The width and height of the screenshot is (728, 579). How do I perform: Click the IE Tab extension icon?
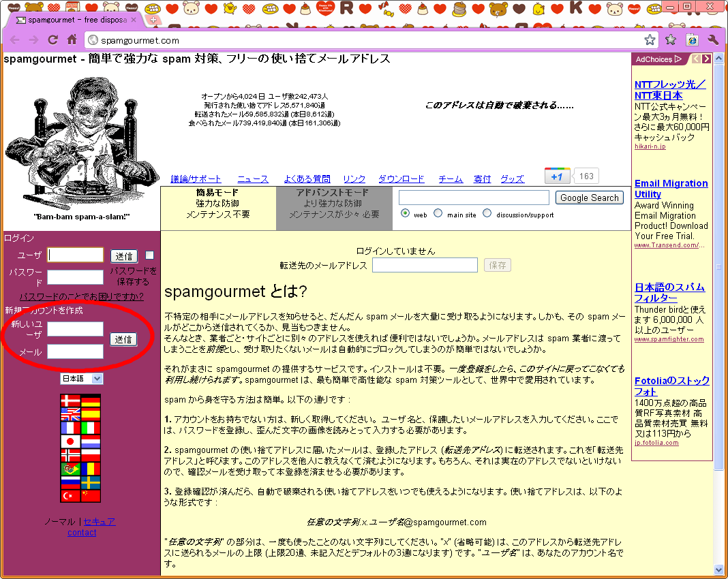692,40
